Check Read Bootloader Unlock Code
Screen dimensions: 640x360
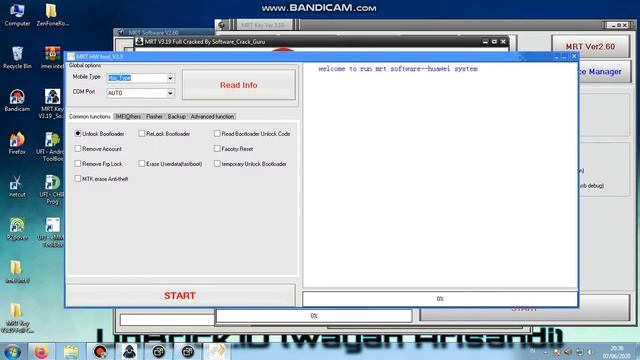tap(217, 133)
